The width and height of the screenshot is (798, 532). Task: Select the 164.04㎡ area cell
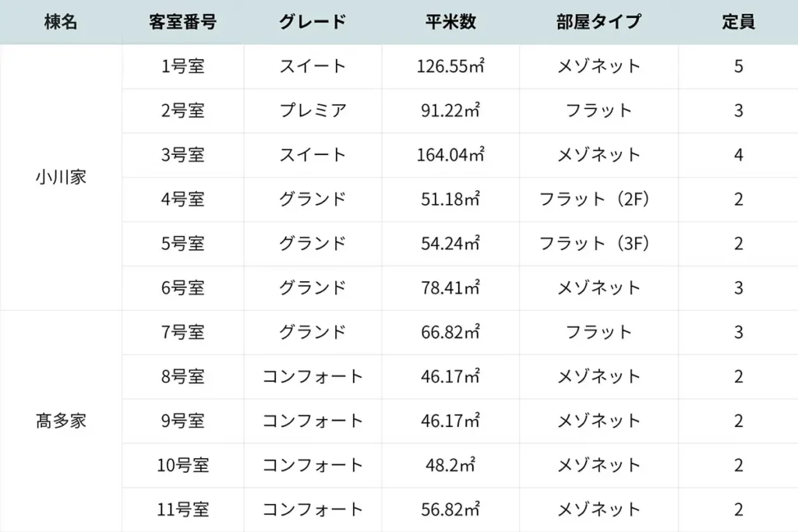click(x=451, y=155)
